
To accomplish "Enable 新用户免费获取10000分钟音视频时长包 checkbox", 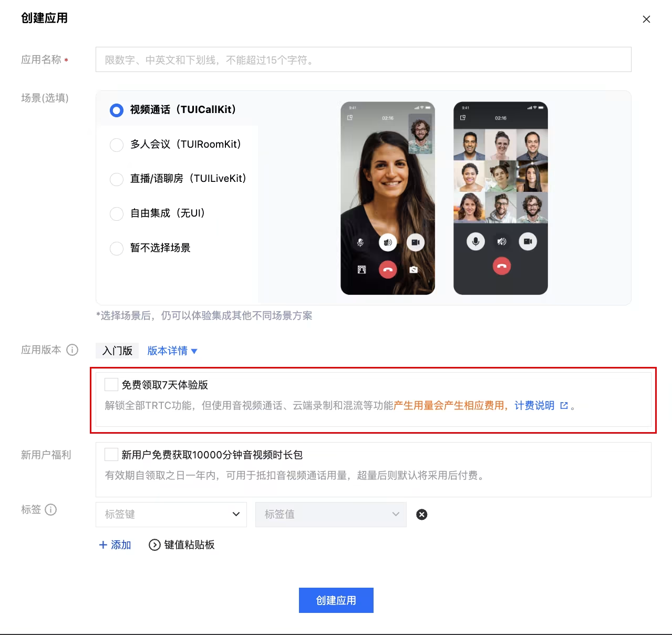I will pyautogui.click(x=111, y=455).
